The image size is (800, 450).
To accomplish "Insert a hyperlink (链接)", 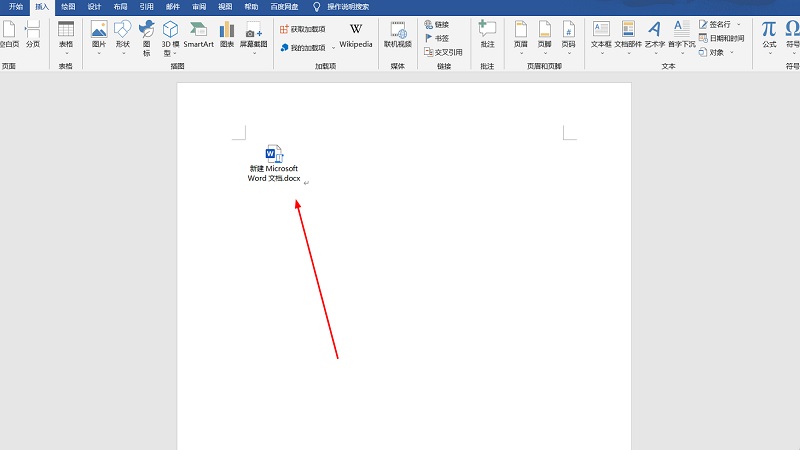I will [437, 24].
